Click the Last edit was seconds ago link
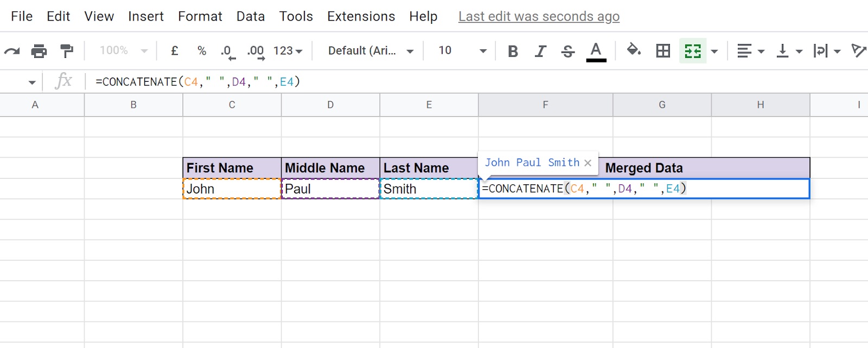 (539, 16)
